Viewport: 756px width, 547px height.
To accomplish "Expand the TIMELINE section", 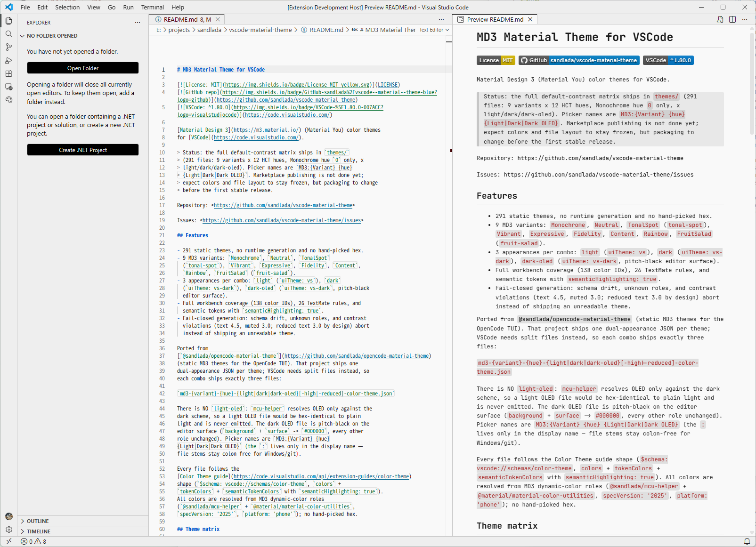I will pyautogui.click(x=82, y=531).
